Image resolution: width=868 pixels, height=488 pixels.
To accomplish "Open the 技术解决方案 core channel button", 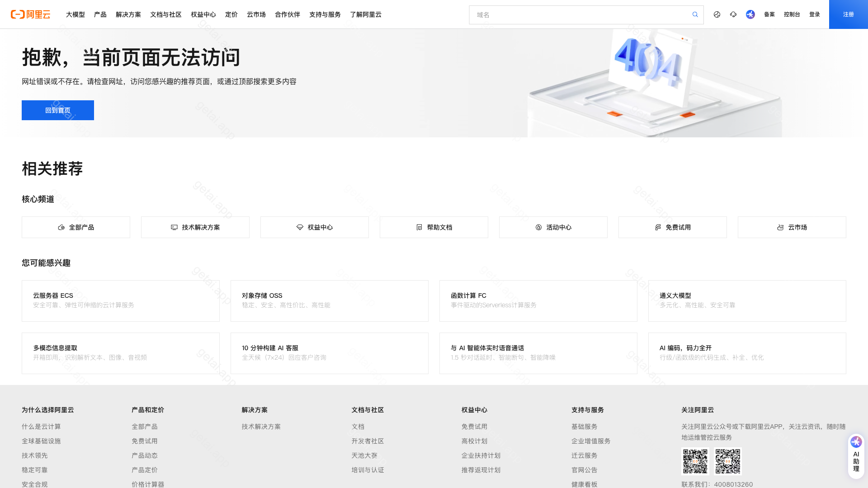I will click(195, 227).
